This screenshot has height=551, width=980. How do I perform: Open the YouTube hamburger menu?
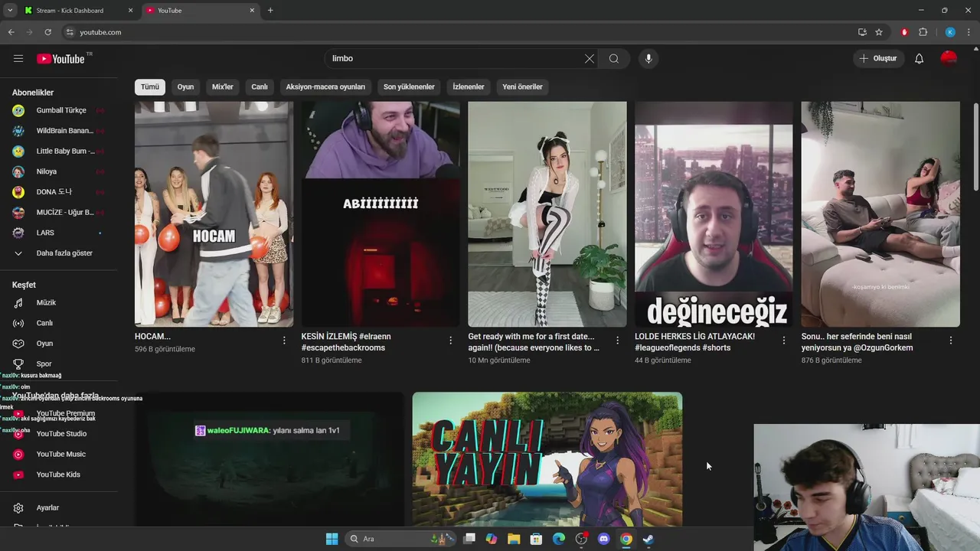pos(18,59)
